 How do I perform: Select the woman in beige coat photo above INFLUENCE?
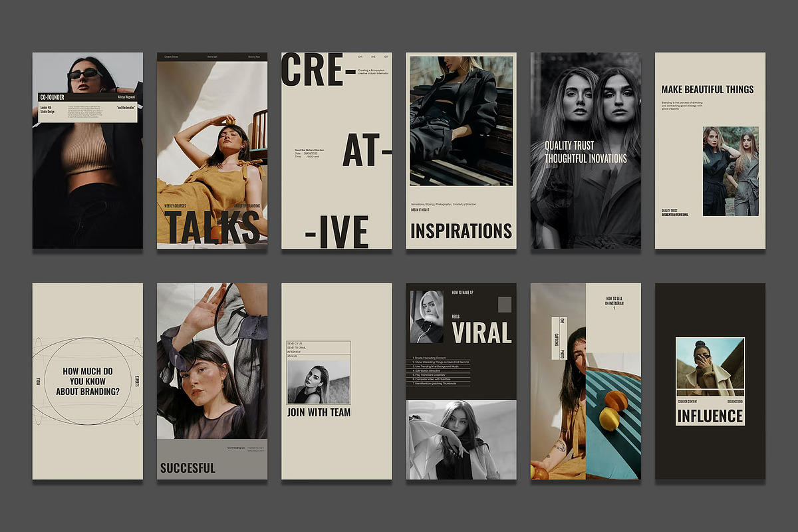pos(710,366)
